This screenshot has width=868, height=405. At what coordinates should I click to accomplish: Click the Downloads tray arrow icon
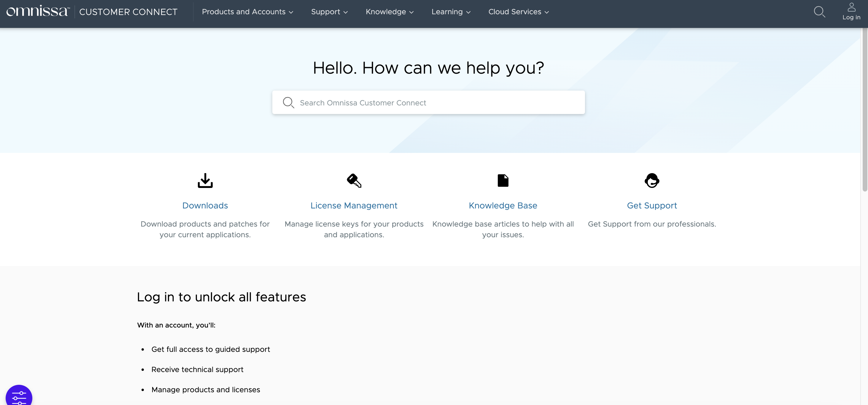coord(205,181)
